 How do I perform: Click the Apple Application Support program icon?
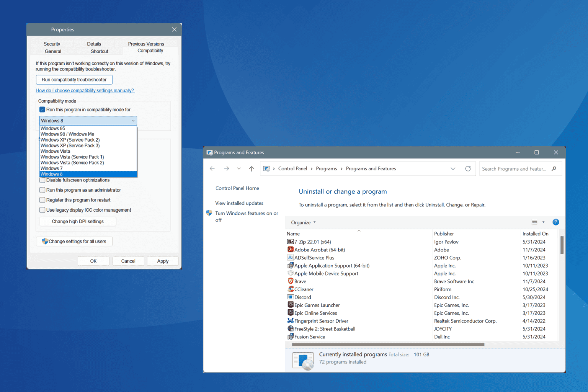[291, 265]
